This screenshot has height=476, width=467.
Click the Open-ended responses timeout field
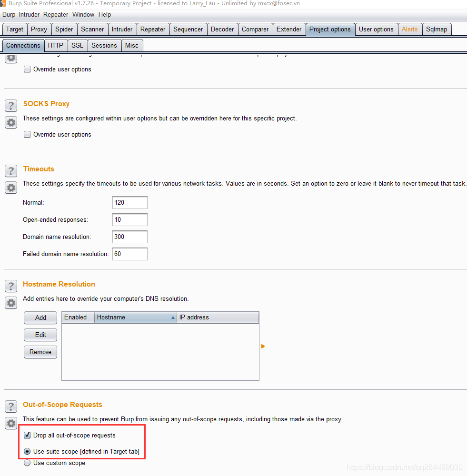(129, 219)
